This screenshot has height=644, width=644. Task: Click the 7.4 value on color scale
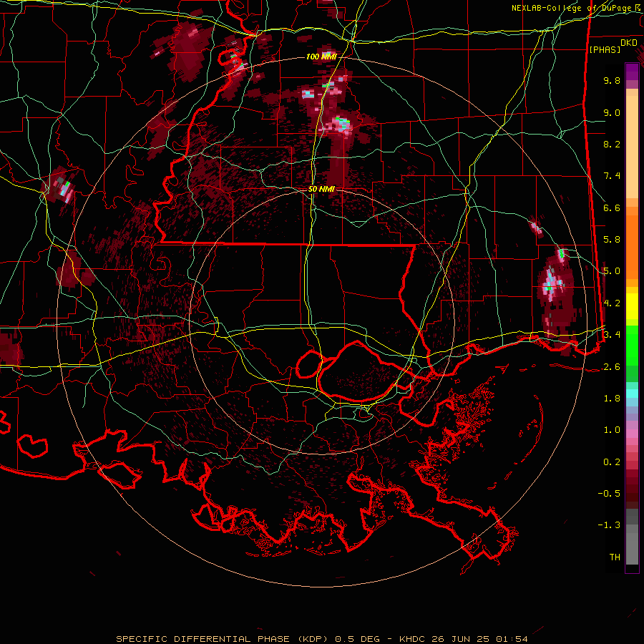(x=612, y=176)
